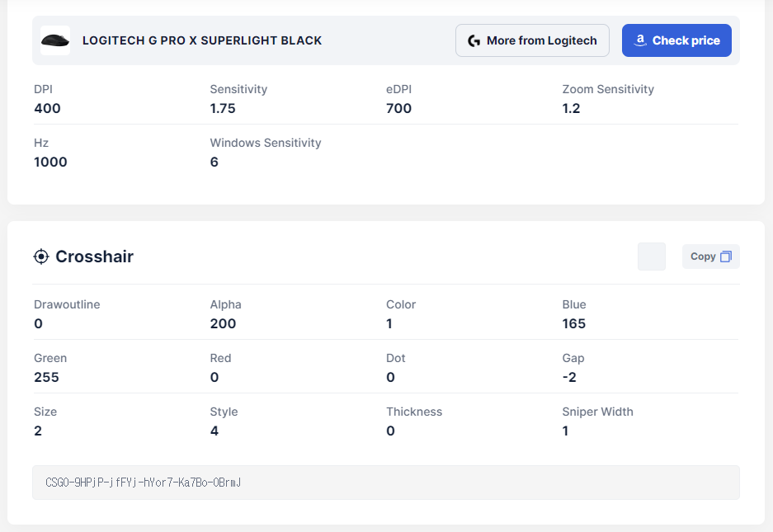Click the Sensitivity value 1.75
This screenshot has width=773, height=532.
pos(223,108)
